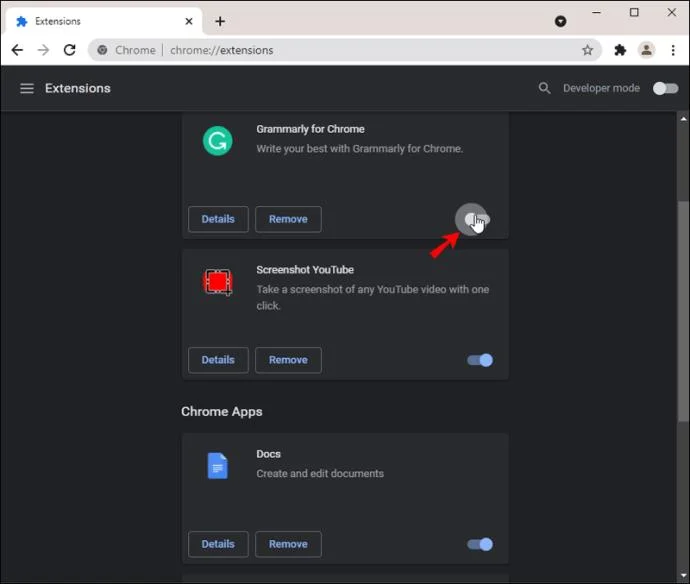
Task: Click the 'Create and edit documents' description
Action: click(x=320, y=474)
